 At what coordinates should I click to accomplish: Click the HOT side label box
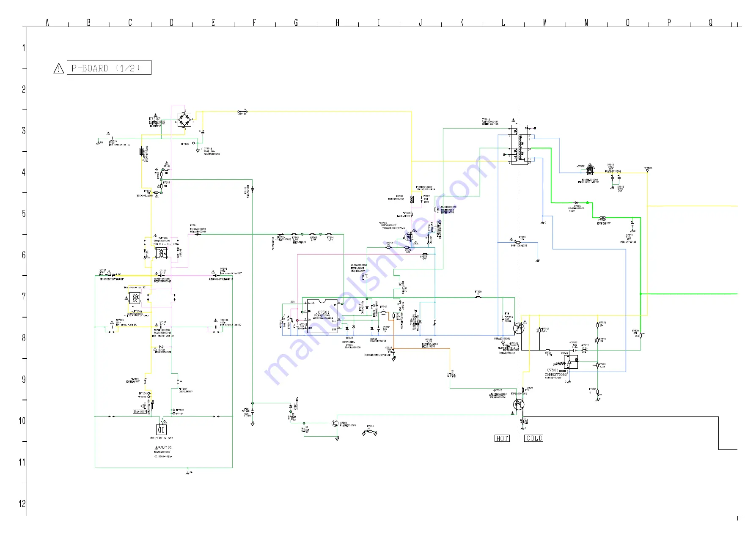(502, 438)
